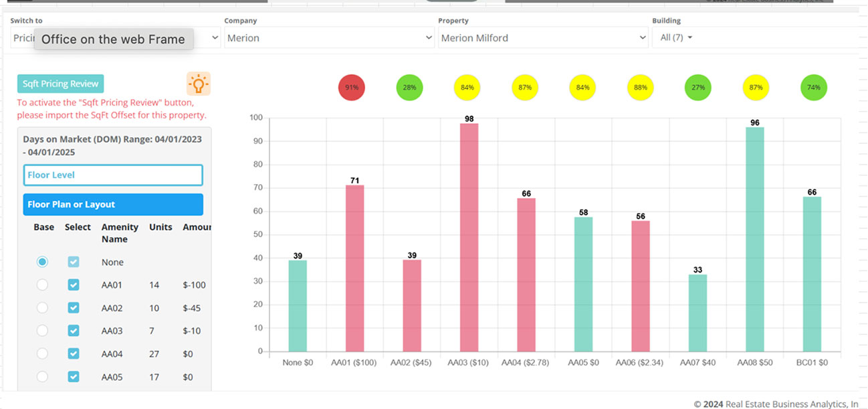Click the units value 27 for AA04

point(154,353)
